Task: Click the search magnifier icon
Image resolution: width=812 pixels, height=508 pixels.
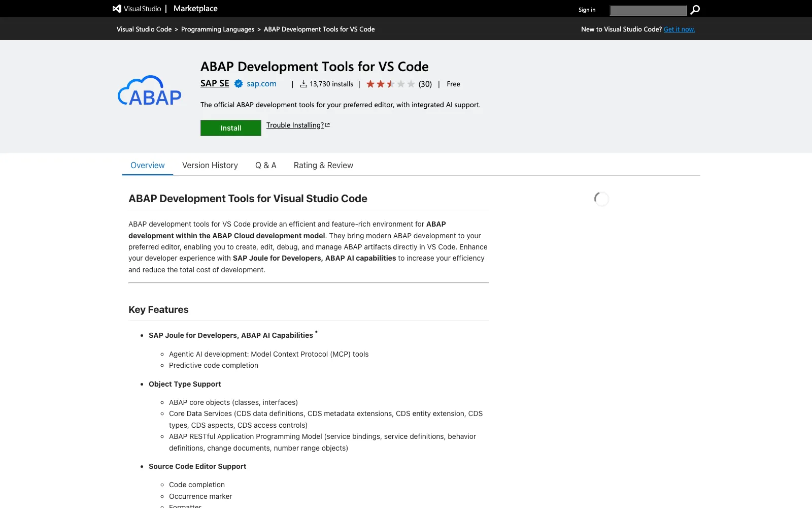Action: pyautogui.click(x=695, y=10)
